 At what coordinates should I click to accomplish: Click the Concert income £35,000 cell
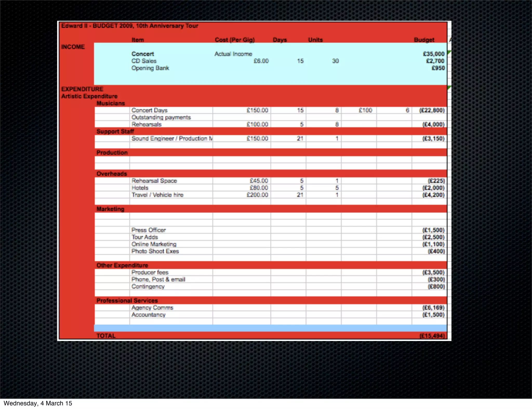tap(434, 54)
